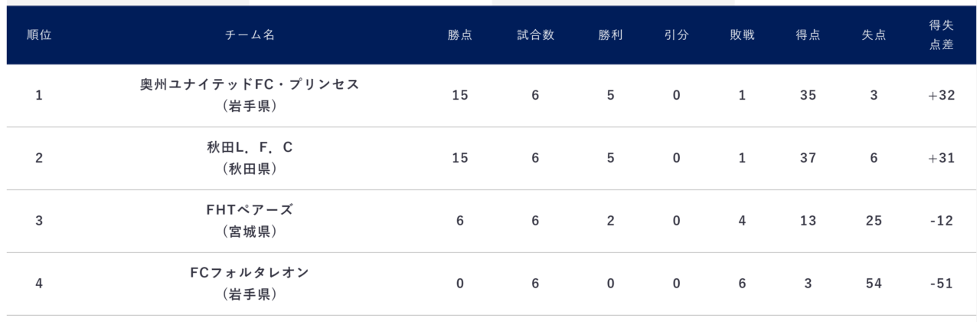Click the 54 goals conceded cell

click(x=874, y=284)
